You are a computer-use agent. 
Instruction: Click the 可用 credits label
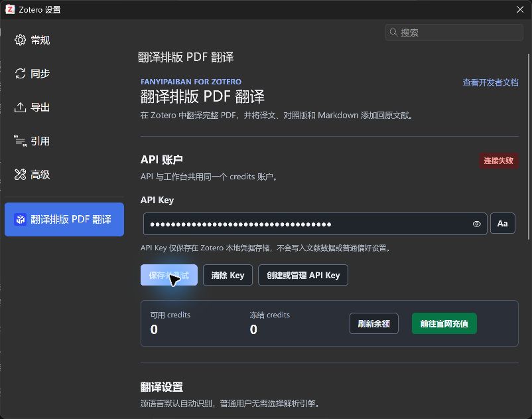(170, 315)
